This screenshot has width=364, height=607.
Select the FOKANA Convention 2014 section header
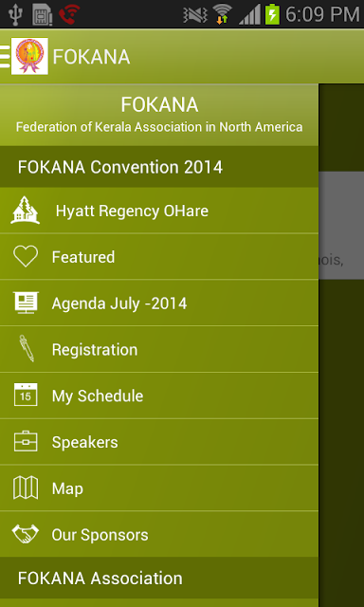pos(159,167)
